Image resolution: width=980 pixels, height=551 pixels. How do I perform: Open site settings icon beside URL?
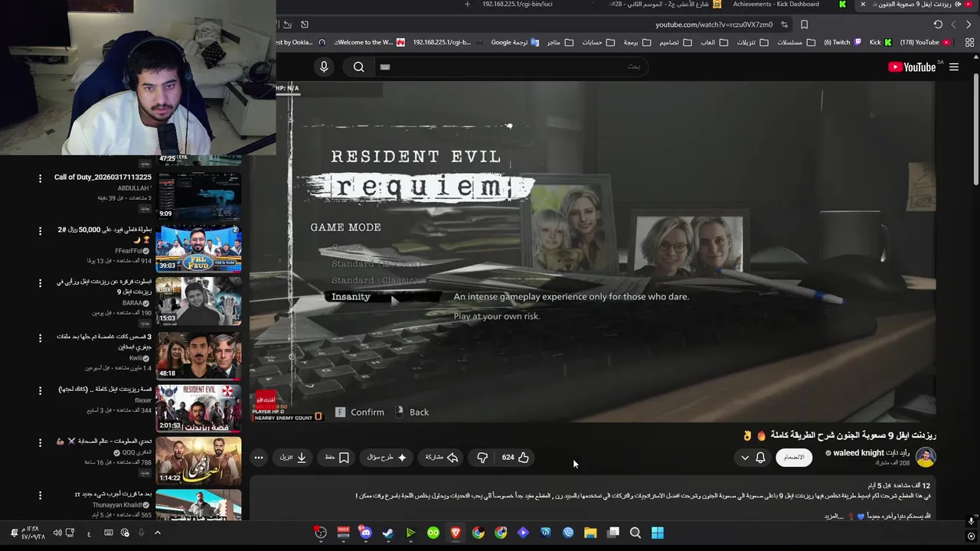pyautogui.click(x=784, y=24)
